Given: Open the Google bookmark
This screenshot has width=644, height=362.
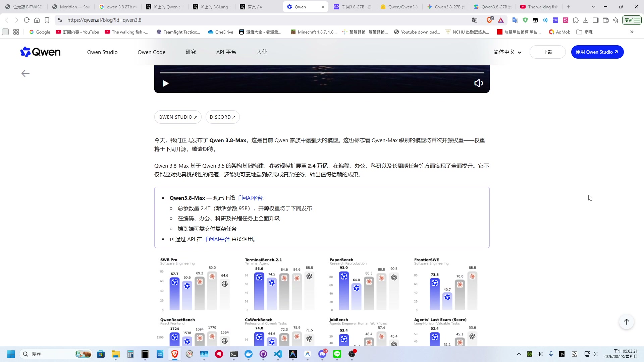Looking at the screenshot, I should click(40, 32).
